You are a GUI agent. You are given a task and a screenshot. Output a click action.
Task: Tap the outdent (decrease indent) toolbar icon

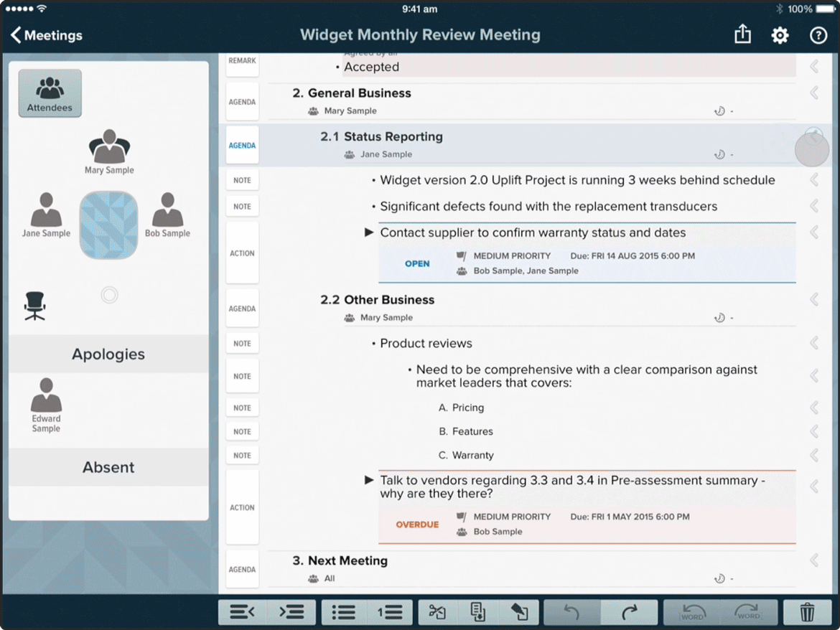pyautogui.click(x=243, y=612)
